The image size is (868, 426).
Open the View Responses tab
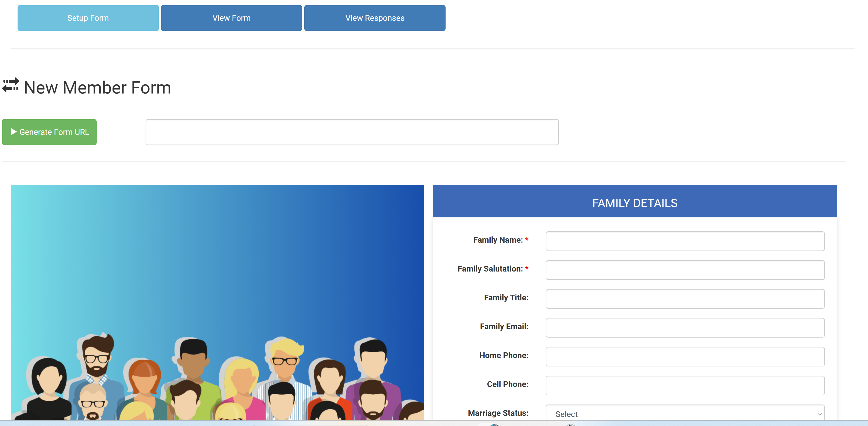[374, 18]
